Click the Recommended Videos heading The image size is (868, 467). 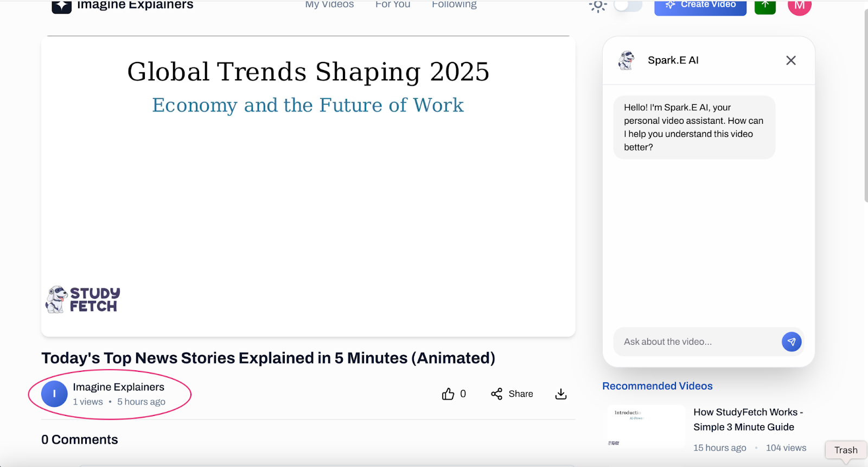pyautogui.click(x=658, y=386)
